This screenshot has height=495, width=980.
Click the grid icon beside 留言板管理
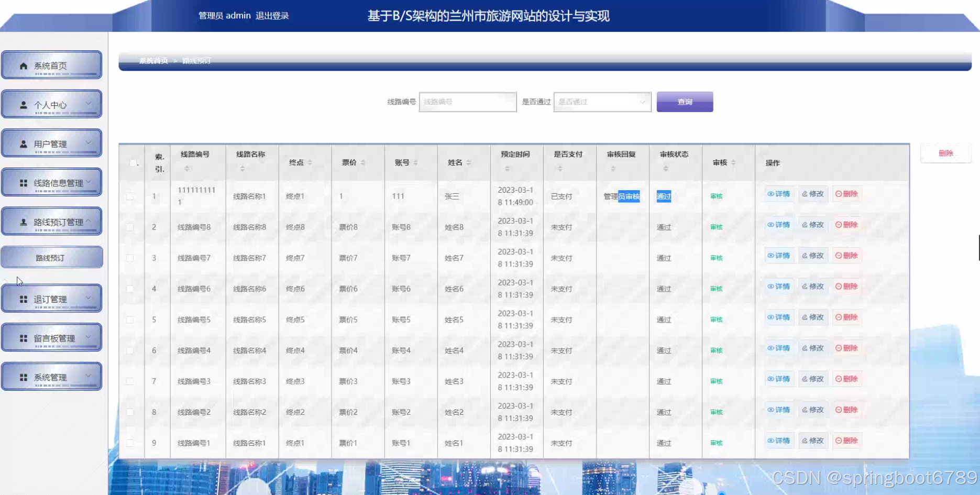[x=24, y=338]
